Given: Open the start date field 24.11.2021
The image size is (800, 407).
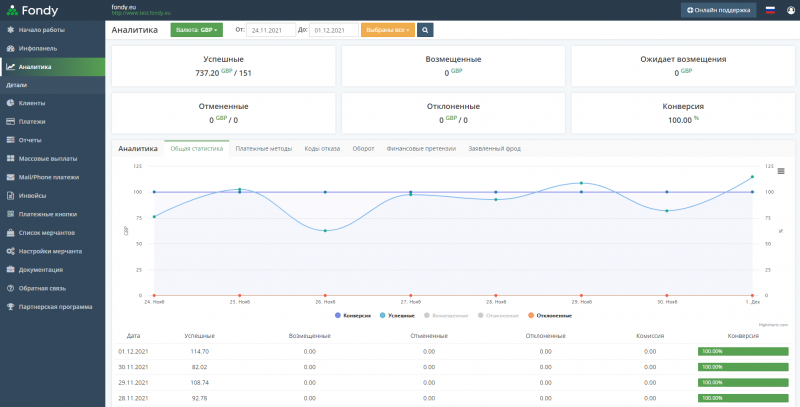Looking at the screenshot, I should pos(270,30).
